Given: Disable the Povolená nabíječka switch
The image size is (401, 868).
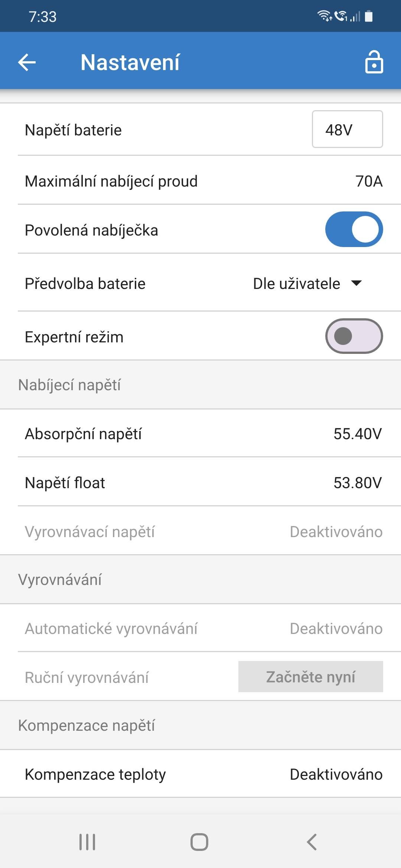Looking at the screenshot, I should [354, 229].
